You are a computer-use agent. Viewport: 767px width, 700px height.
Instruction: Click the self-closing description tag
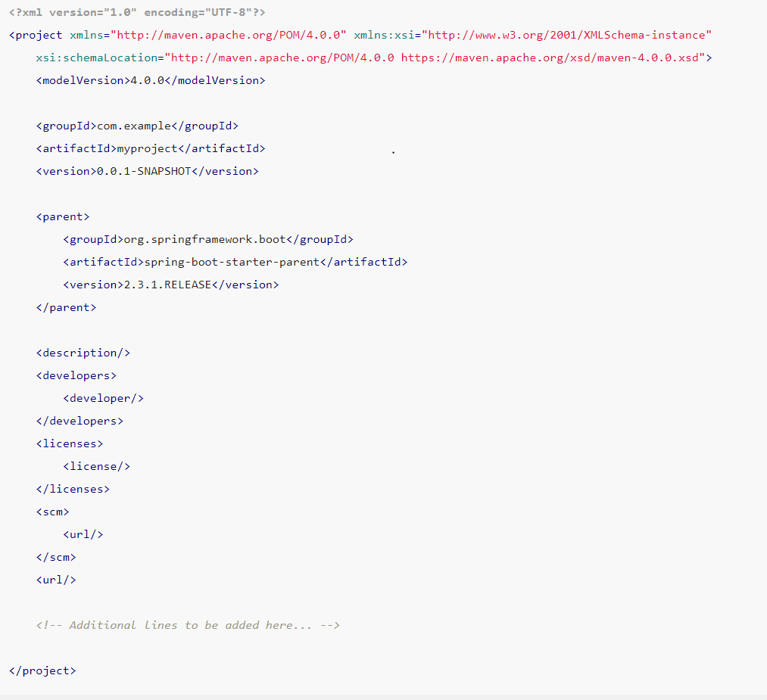tap(83, 353)
